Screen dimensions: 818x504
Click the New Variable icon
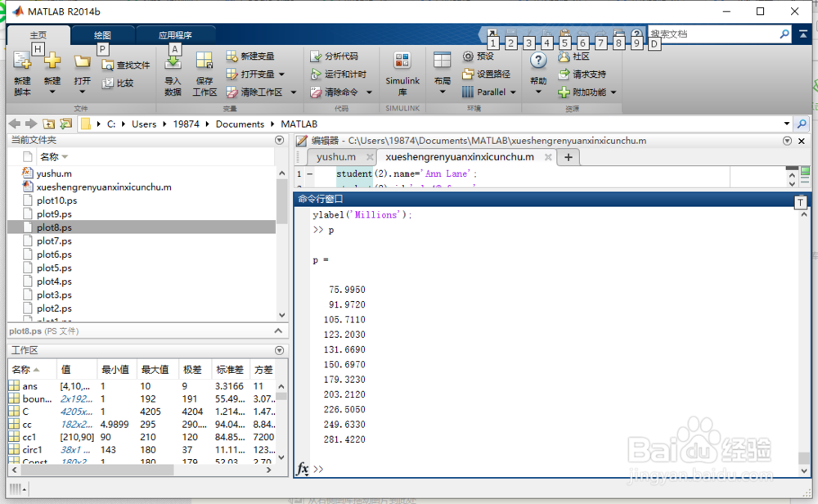coord(231,56)
